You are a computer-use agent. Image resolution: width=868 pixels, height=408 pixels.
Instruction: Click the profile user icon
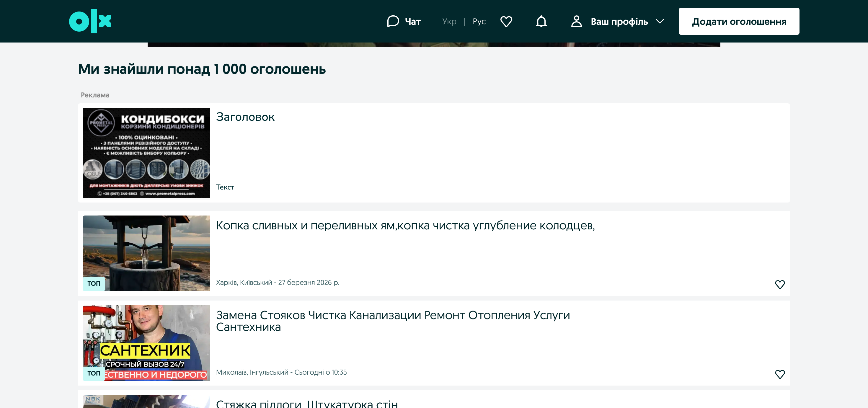576,21
